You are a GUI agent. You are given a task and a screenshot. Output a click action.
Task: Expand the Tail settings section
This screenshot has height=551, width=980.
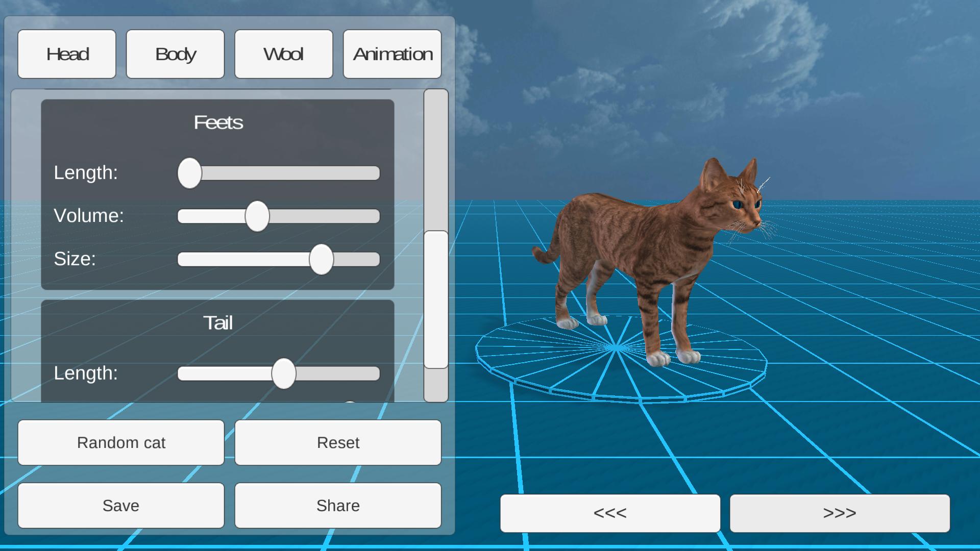(219, 321)
